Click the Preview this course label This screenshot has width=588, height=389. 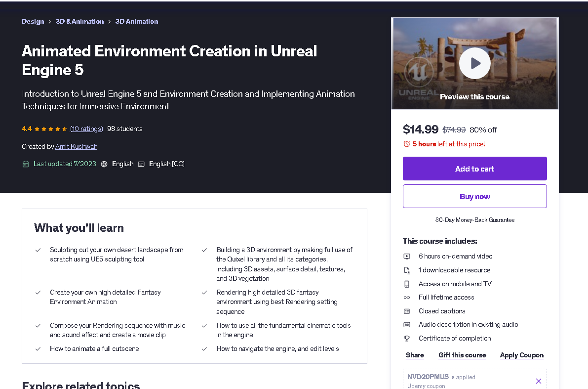click(475, 97)
